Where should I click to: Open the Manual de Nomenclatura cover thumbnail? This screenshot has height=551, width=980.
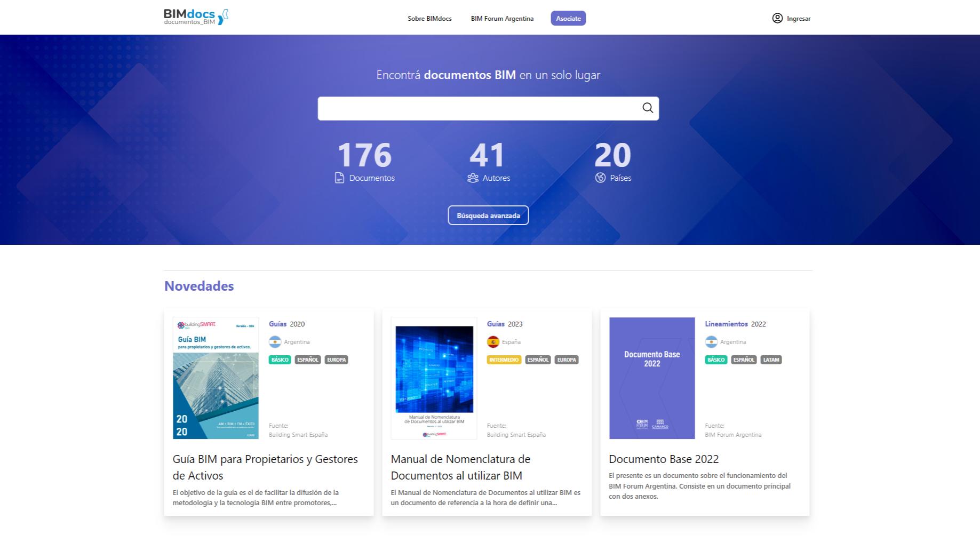pos(434,378)
